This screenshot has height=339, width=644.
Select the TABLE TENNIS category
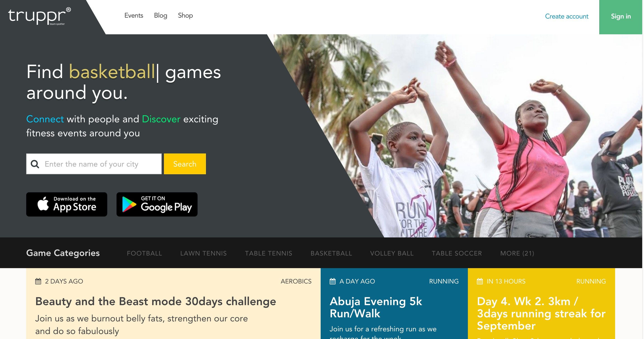pyautogui.click(x=268, y=253)
